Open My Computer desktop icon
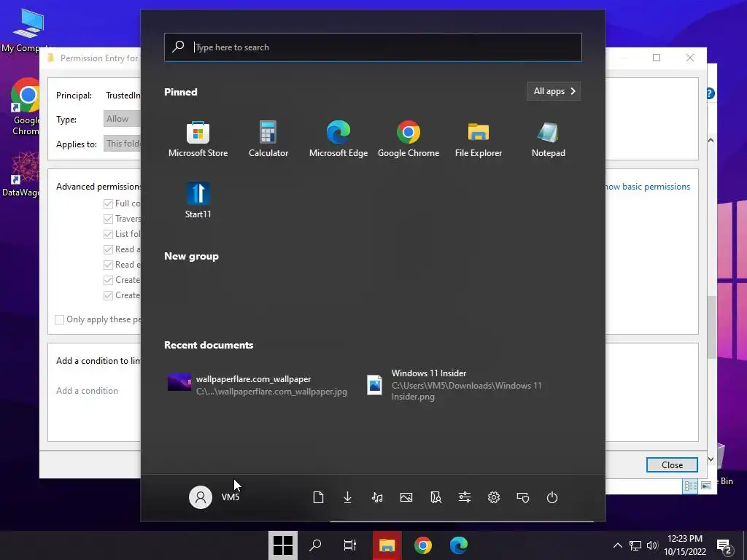This screenshot has height=560, width=747. click(28, 30)
